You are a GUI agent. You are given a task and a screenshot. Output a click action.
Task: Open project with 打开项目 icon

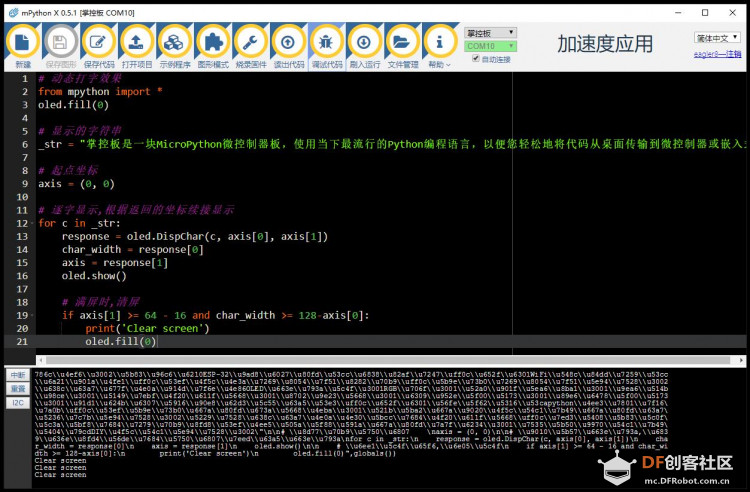pyautogui.click(x=136, y=43)
